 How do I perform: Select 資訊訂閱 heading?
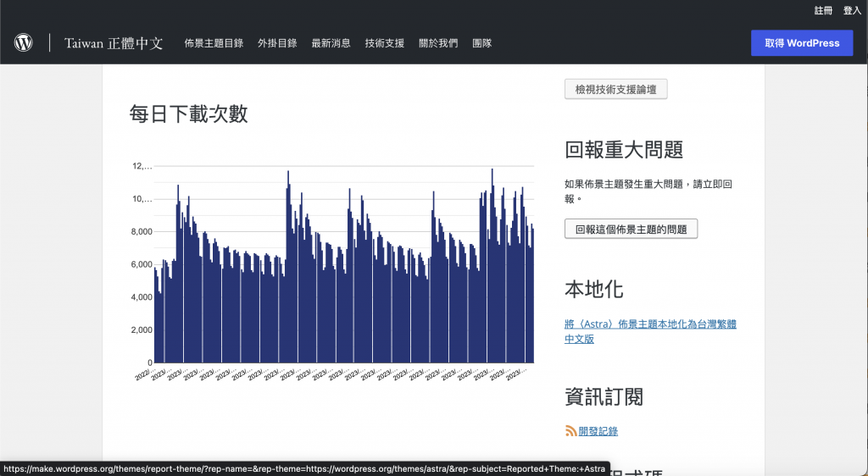pyautogui.click(x=604, y=397)
